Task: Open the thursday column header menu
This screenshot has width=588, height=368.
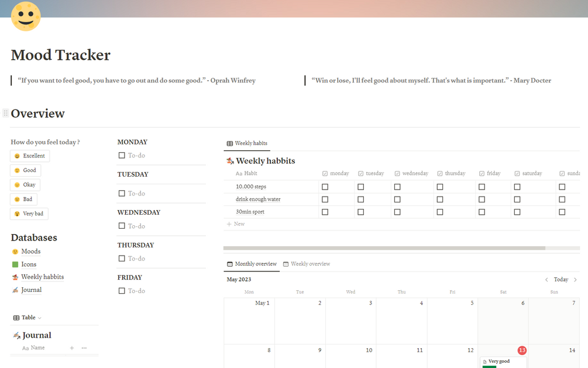Action: (452, 173)
